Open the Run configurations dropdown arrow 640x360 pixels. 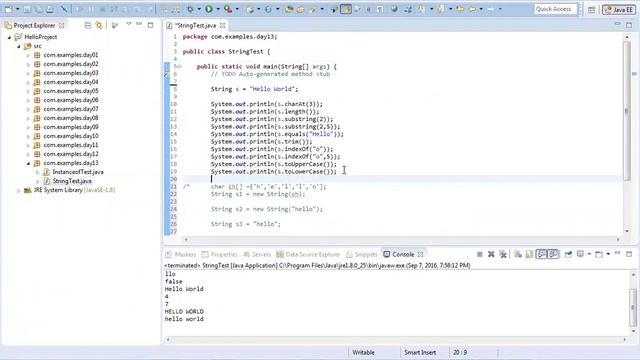tap(218, 9)
